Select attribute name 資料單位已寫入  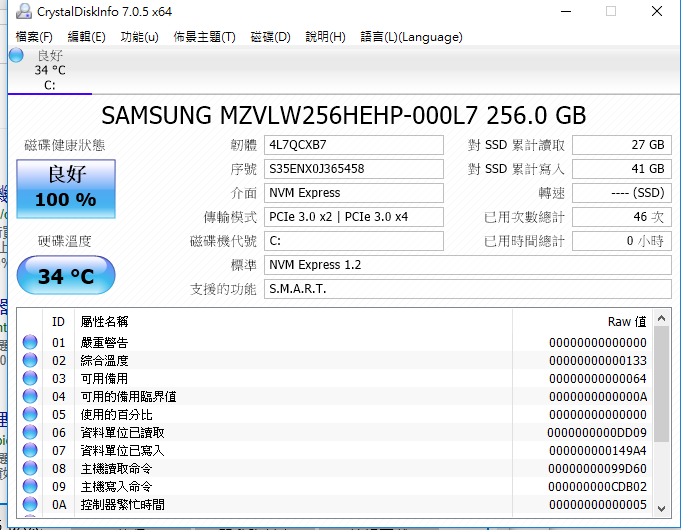point(122,451)
